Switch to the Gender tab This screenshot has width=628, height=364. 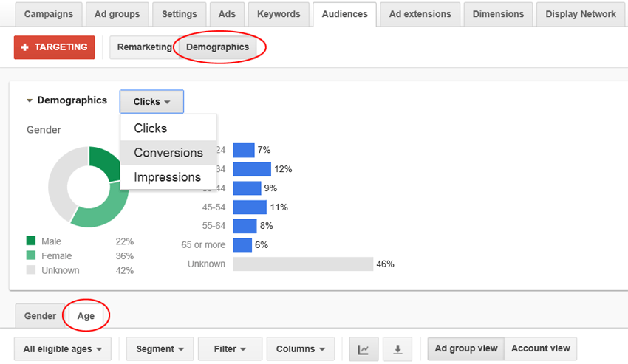pos(40,316)
